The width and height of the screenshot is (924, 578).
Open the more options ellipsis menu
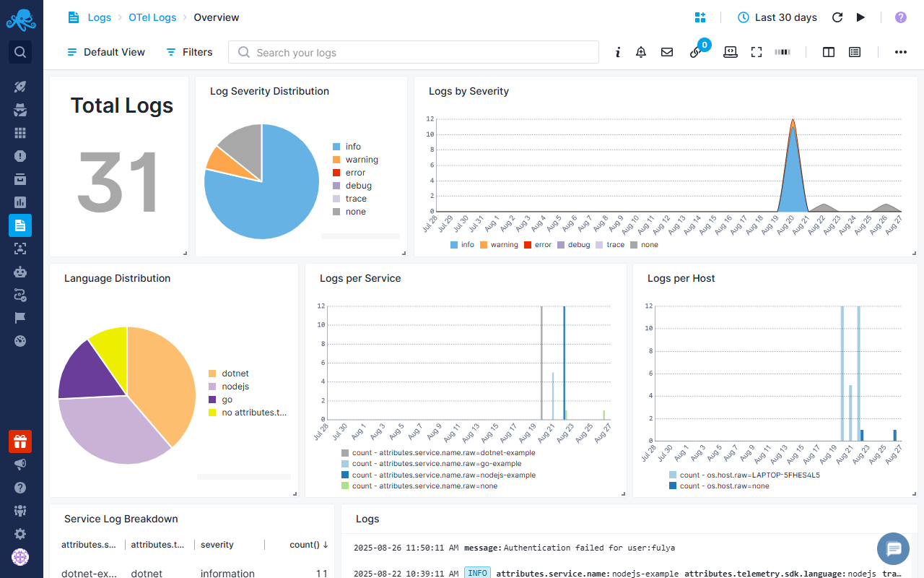[900, 52]
